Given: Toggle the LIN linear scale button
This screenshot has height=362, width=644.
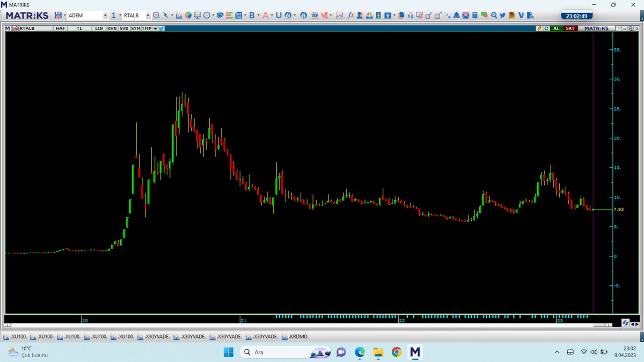Looking at the screenshot, I should pyautogui.click(x=99, y=28).
